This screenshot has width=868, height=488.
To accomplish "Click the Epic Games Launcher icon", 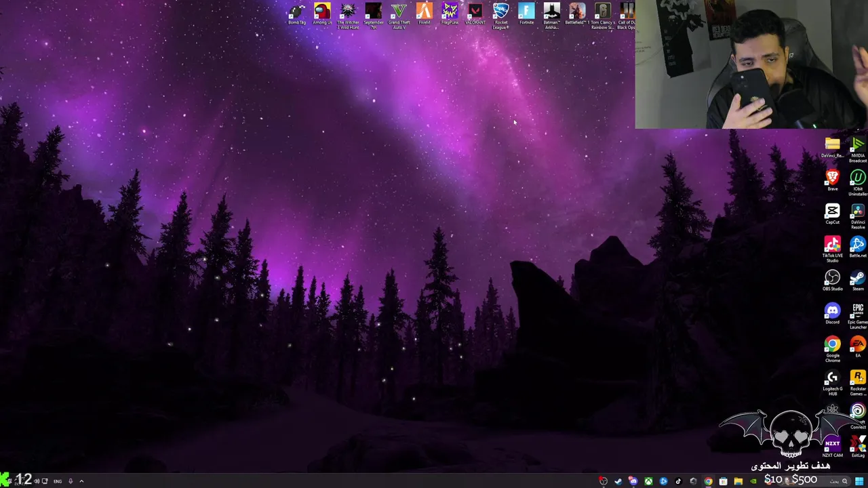I will point(858,316).
